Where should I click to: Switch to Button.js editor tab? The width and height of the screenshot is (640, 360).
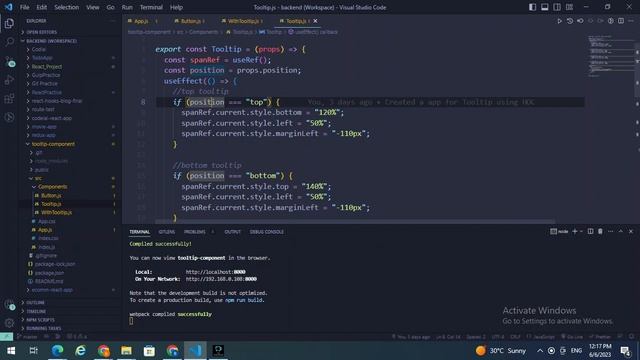[x=190, y=21]
